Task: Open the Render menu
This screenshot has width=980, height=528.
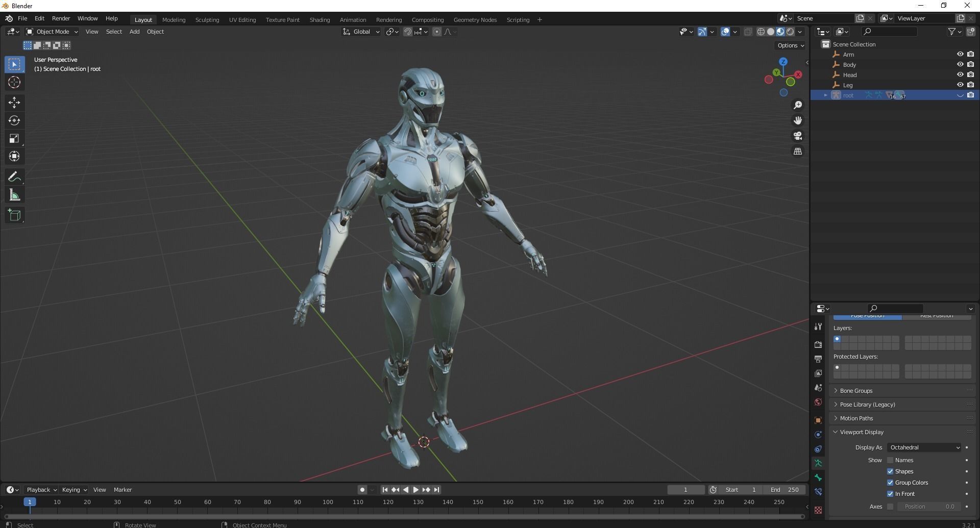Action: [x=61, y=18]
